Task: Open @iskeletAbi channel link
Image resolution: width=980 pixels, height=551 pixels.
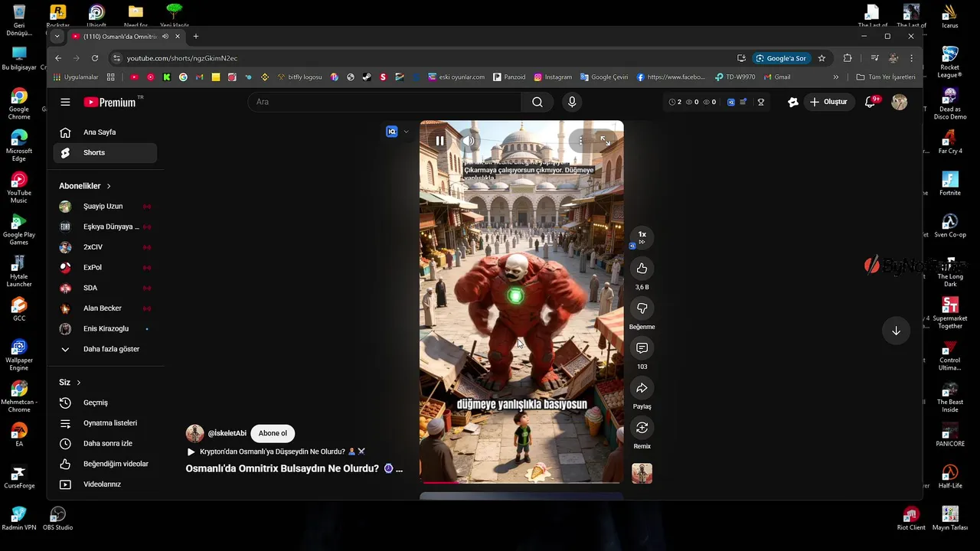Action: coord(227,433)
